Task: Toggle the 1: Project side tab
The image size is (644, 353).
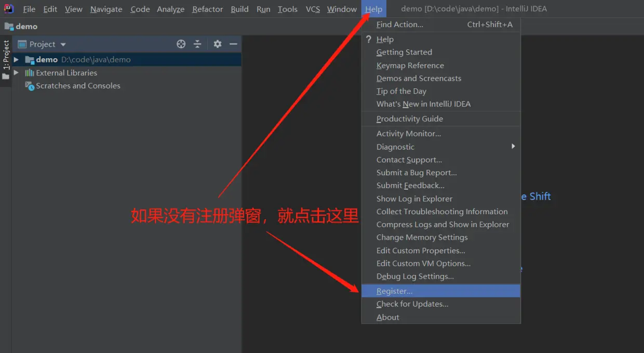Action: pyautogui.click(x=6, y=59)
